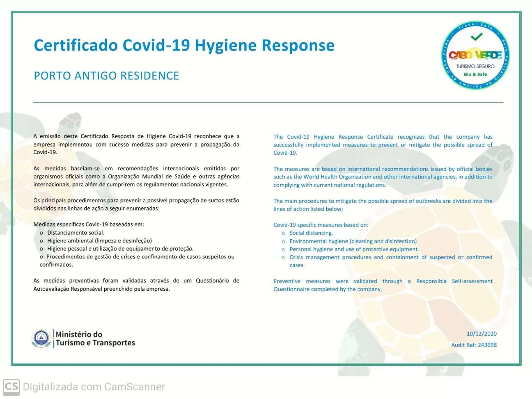Select the Distanciamento social bullet marker
The height and width of the screenshot is (399, 532).
click(x=41, y=233)
